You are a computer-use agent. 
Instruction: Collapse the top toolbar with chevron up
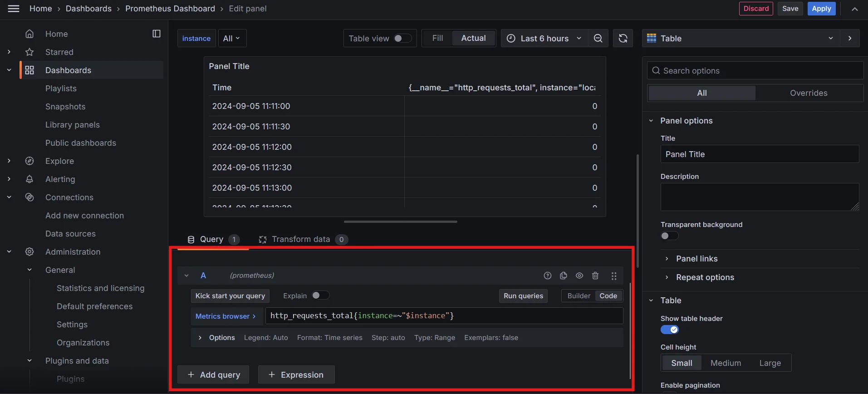point(855,9)
